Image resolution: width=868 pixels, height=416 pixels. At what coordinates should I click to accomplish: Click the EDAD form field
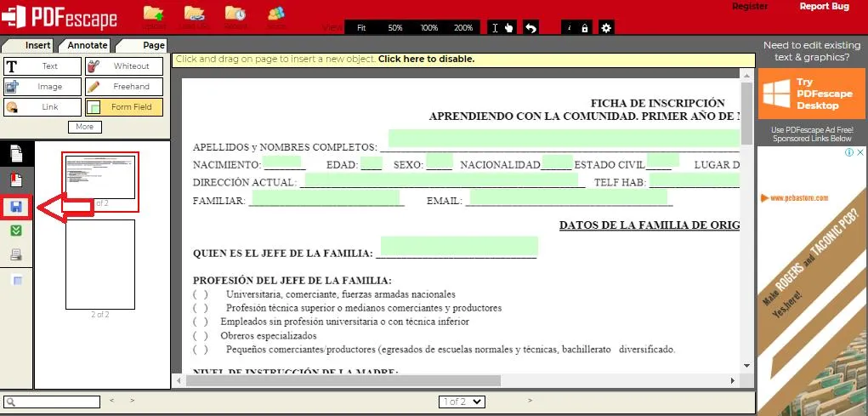(371, 162)
